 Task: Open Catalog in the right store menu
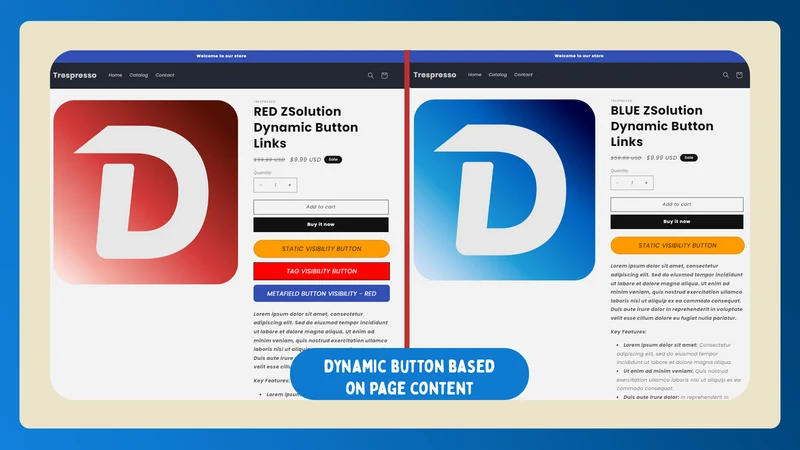click(x=497, y=74)
